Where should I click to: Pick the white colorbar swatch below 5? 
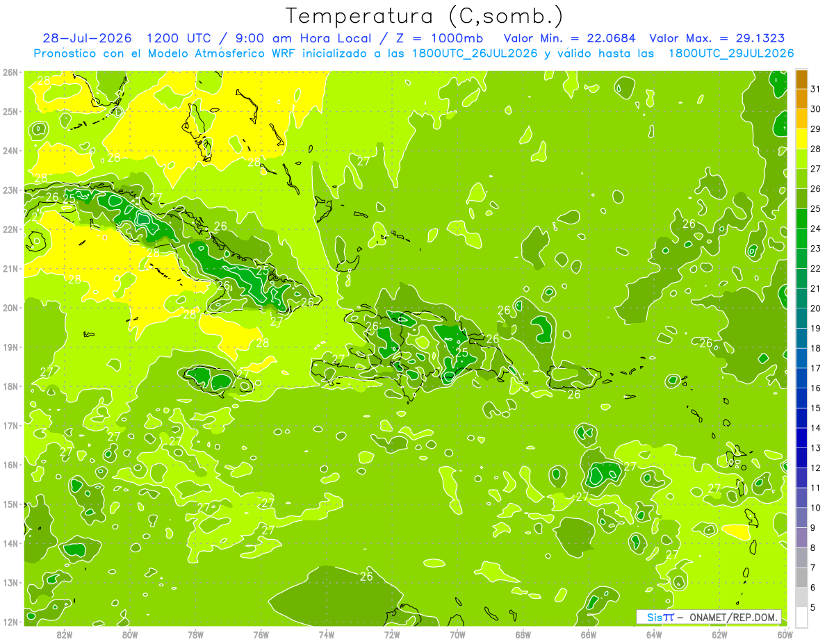[x=801, y=616]
